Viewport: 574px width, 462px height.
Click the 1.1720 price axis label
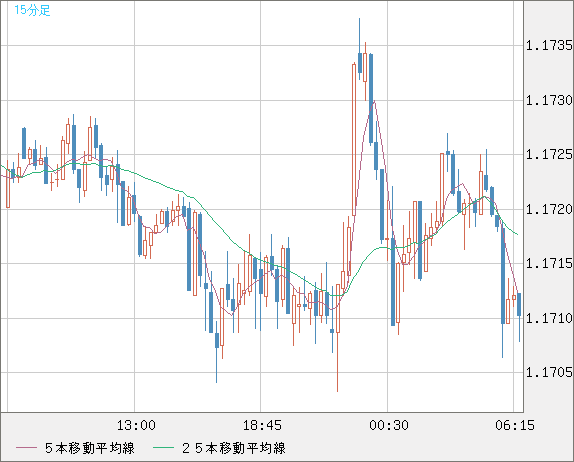pos(549,209)
